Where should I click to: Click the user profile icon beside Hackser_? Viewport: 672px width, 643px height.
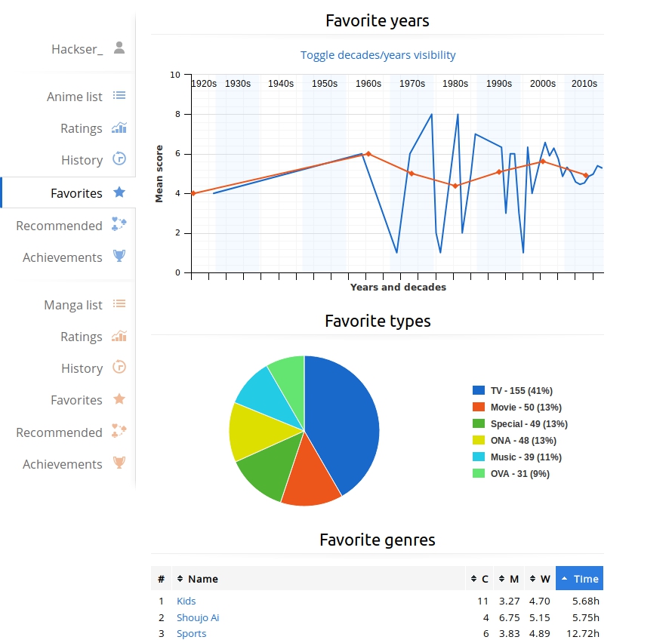[x=119, y=48]
